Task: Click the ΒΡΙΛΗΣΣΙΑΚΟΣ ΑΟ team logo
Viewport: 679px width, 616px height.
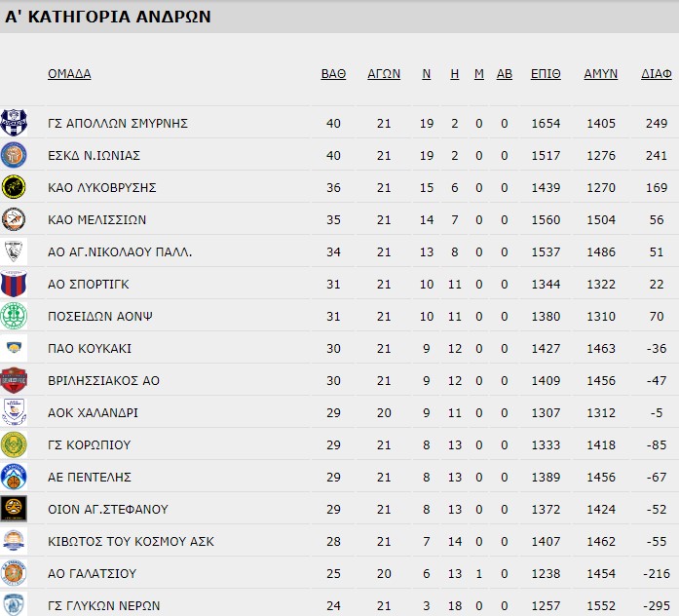Action: click(x=15, y=380)
